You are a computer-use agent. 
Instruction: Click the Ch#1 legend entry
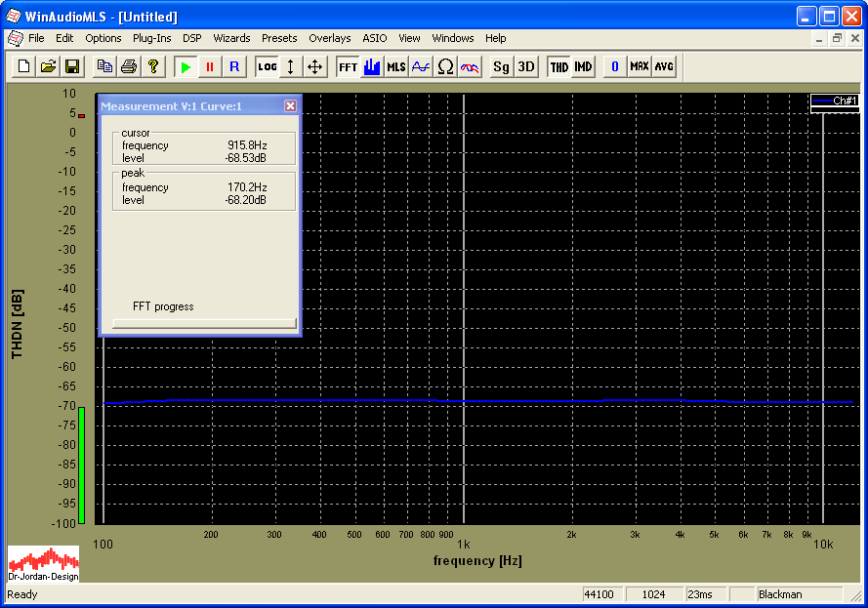(834, 101)
